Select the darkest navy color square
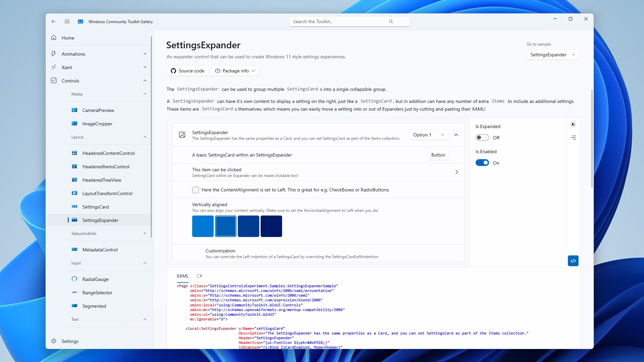This screenshot has width=644, height=362. click(x=271, y=226)
